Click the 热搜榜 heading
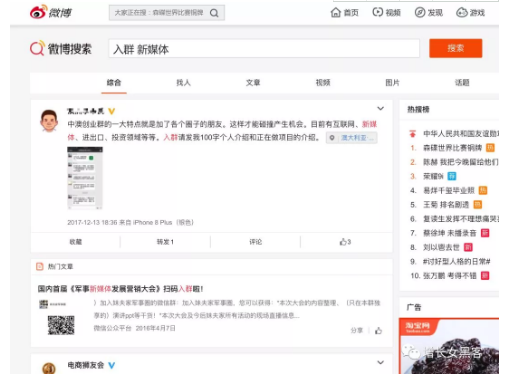The width and height of the screenshot is (513, 392). [418, 109]
